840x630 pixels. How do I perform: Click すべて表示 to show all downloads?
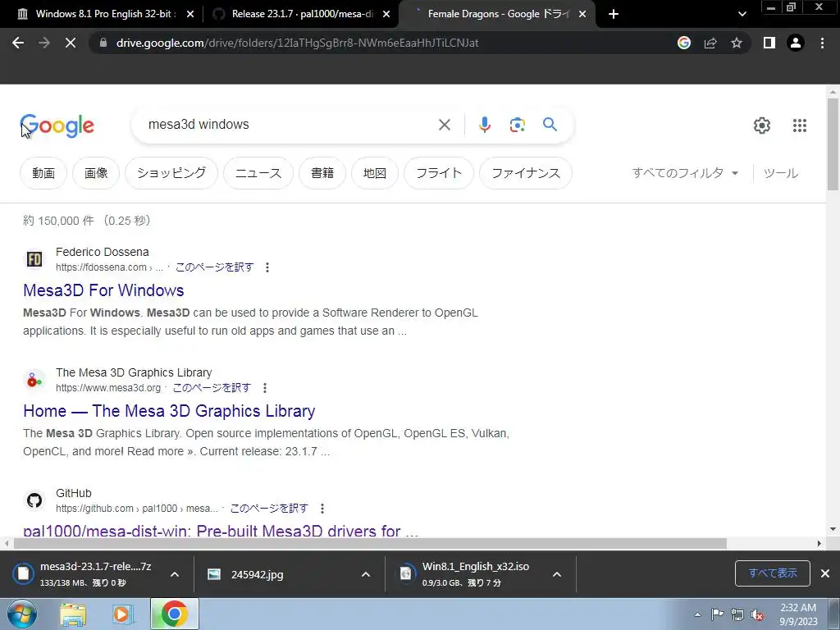pyautogui.click(x=773, y=573)
